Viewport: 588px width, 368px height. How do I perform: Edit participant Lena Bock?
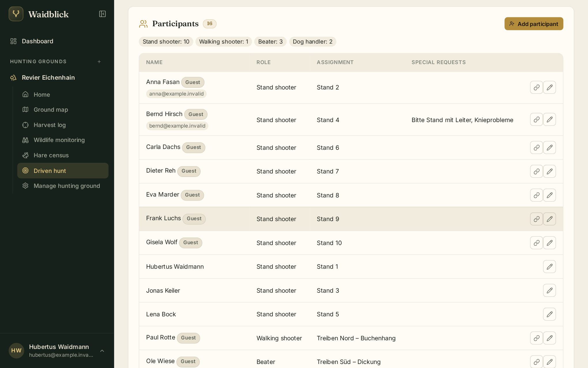tap(549, 314)
